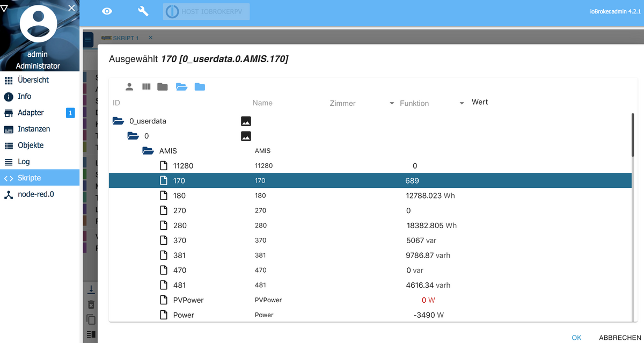Viewport: 644px width, 343px height.
Task: Click the dark closed-folder collapse icon
Action: (x=163, y=86)
